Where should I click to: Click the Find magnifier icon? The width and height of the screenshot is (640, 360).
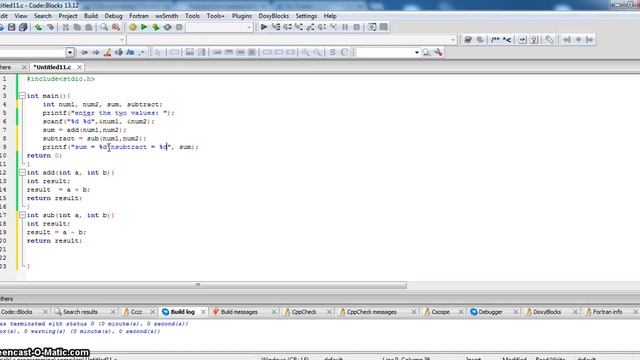click(x=104, y=27)
